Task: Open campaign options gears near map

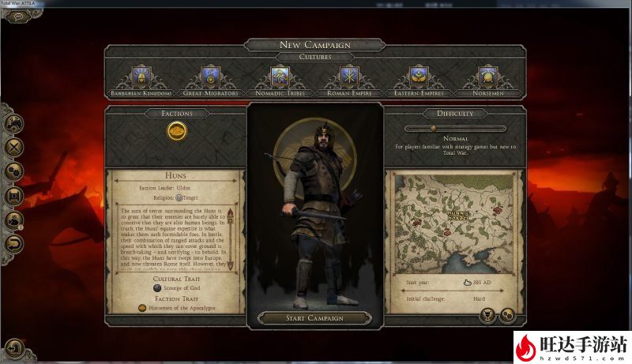Action: click(507, 315)
